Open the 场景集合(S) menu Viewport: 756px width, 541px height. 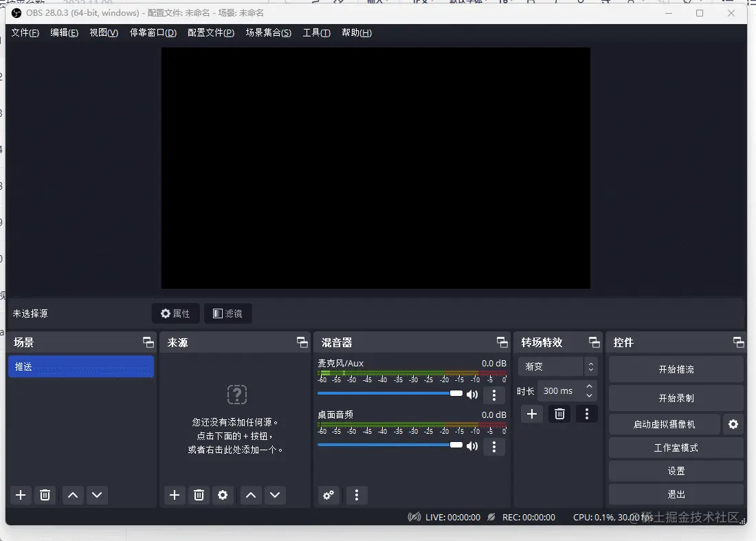tap(269, 33)
